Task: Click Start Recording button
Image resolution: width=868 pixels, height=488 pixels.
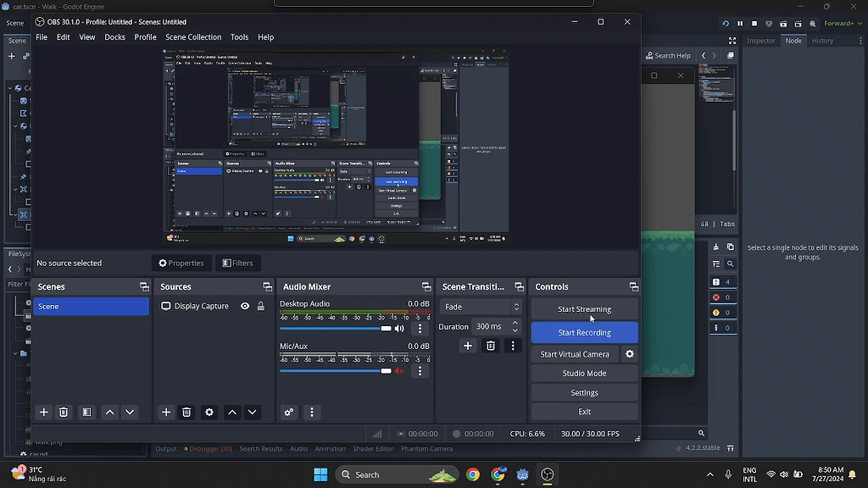Action: coord(585,332)
